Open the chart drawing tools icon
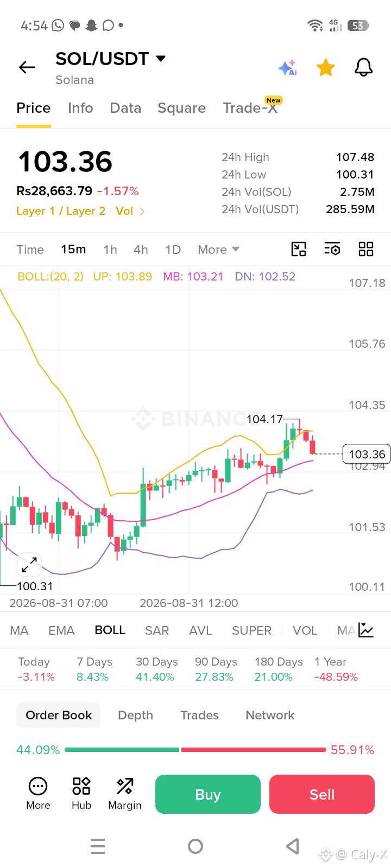This screenshot has height=868, width=391. (x=299, y=249)
